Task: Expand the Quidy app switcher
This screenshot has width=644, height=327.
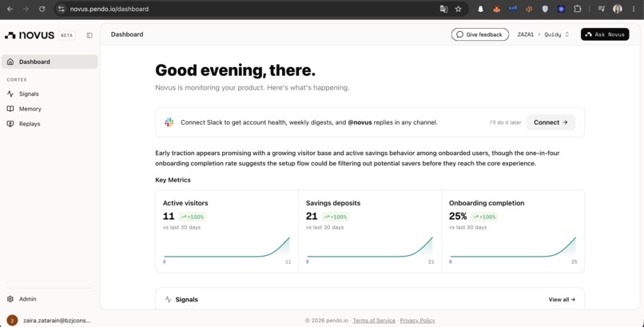Action: coord(557,34)
